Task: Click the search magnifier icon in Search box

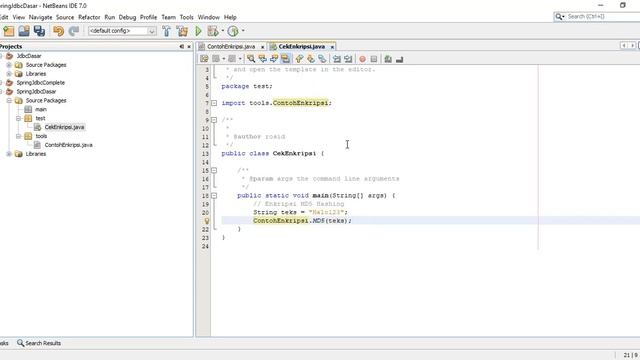Action: pos(559,17)
